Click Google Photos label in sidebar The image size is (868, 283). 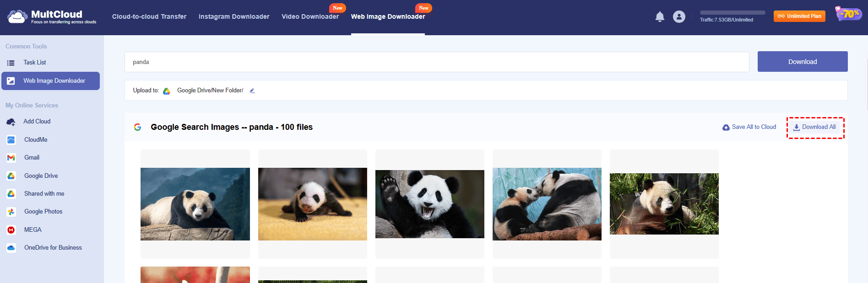(x=43, y=212)
